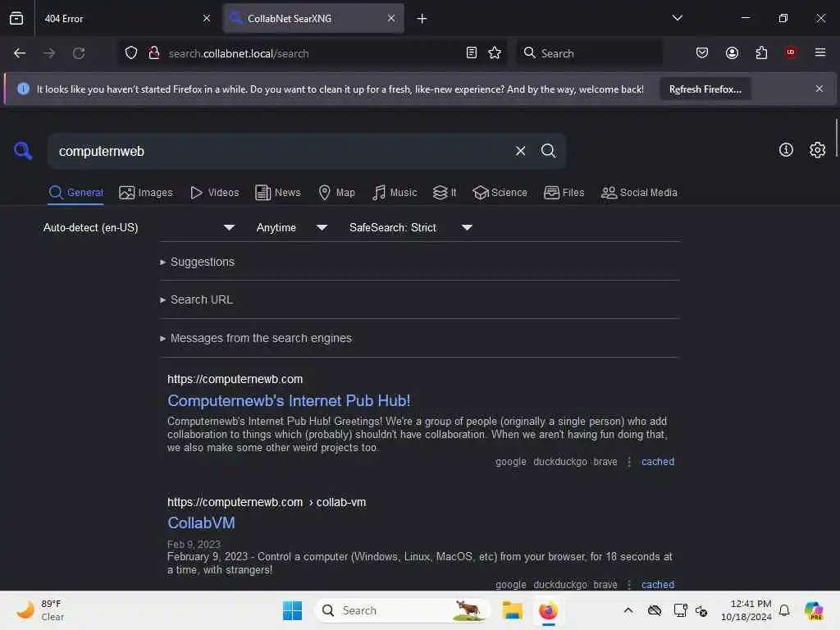Select the Social Media category

coord(639,192)
